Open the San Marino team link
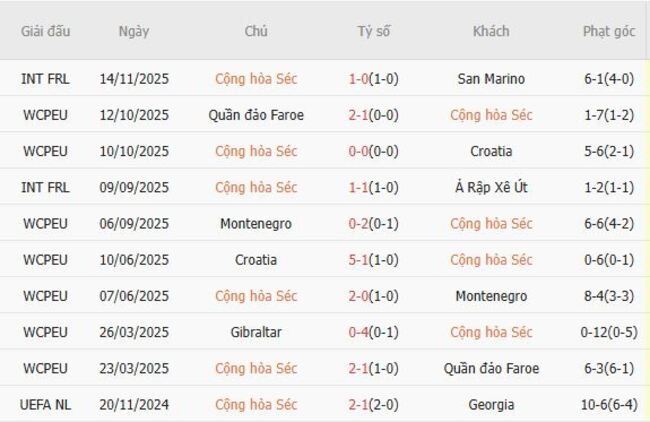 pyautogui.click(x=490, y=79)
